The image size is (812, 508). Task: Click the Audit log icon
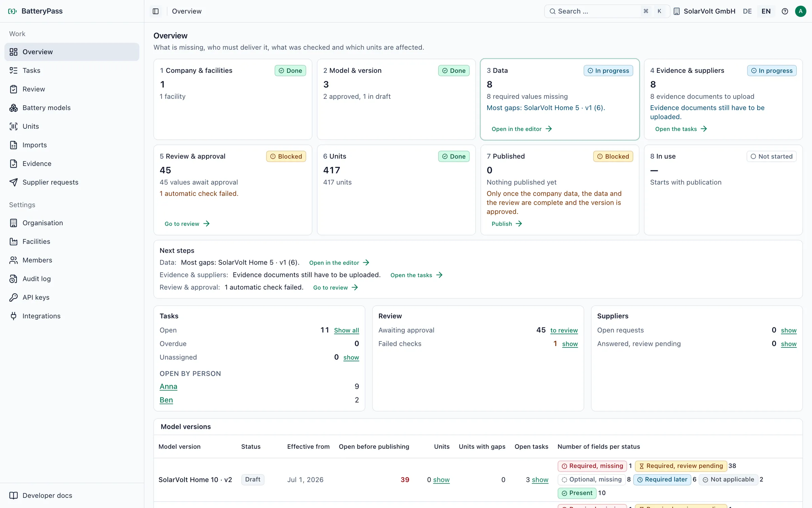[14, 279]
